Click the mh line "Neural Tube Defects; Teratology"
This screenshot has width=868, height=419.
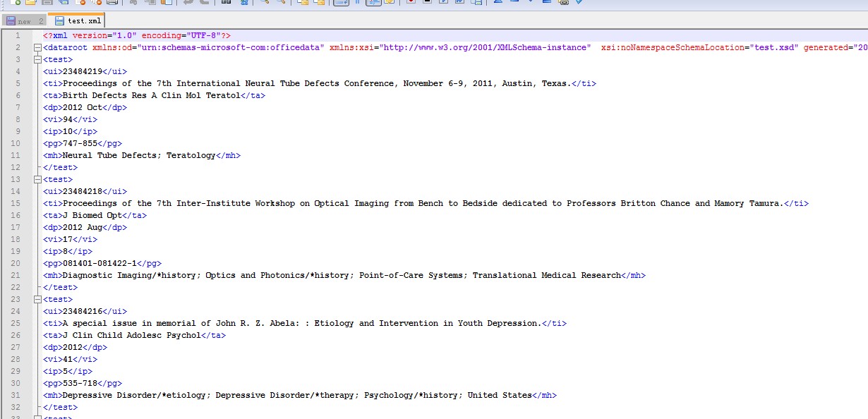coord(139,155)
